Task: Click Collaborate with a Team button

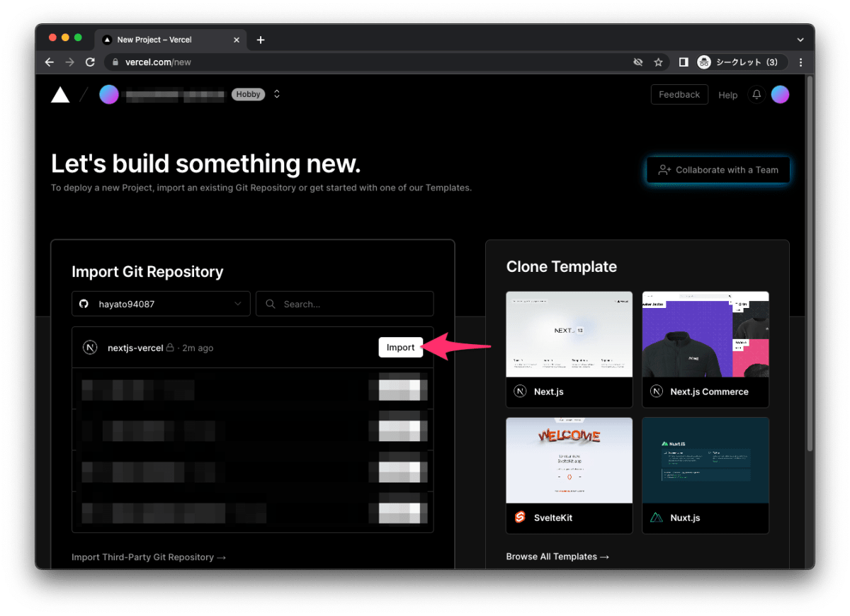Action: [718, 170]
